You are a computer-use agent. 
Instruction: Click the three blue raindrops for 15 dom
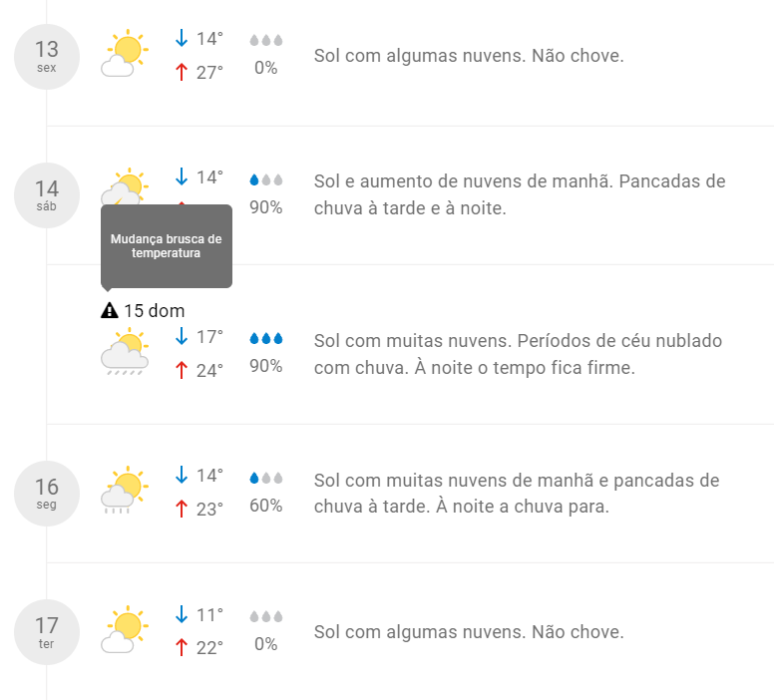(x=266, y=338)
